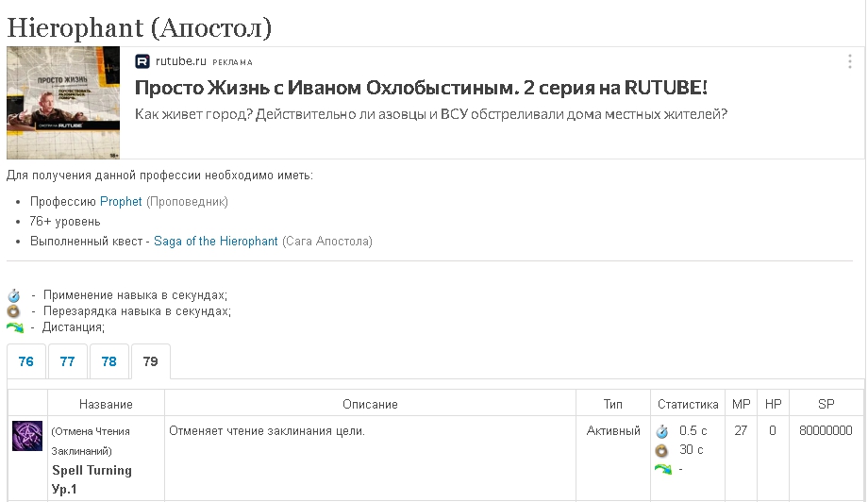The height and width of the screenshot is (502, 868).
Task: Click the Spell Turning skill name
Action: pyautogui.click(x=92, y=471)
